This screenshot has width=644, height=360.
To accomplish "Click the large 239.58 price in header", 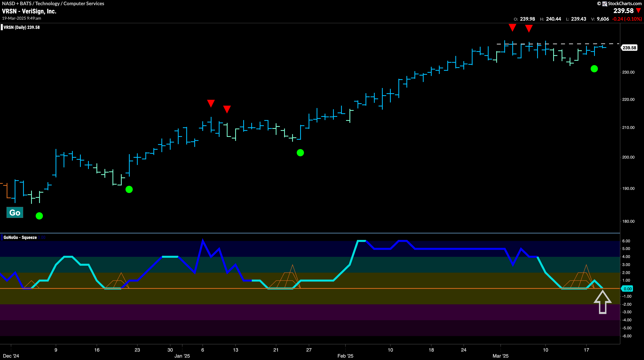I will coord(624,11).
